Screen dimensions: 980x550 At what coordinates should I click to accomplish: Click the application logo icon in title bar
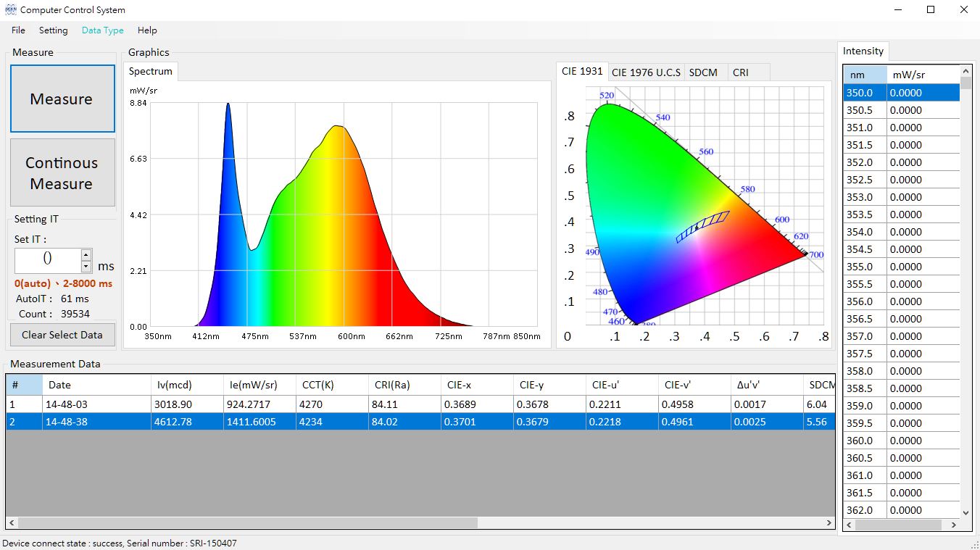point(10,10)
